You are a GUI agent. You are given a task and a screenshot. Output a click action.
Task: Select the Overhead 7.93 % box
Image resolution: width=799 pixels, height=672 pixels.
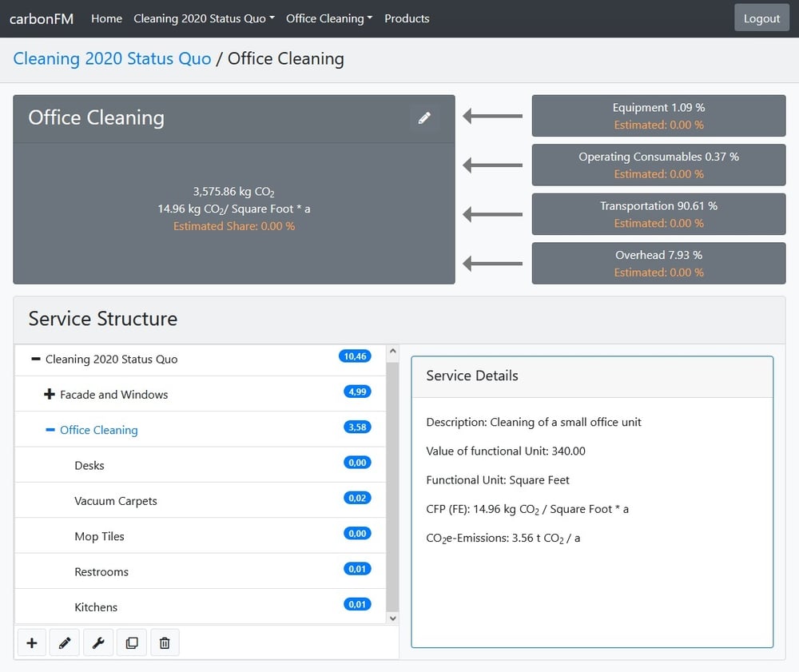coord(658,264)
